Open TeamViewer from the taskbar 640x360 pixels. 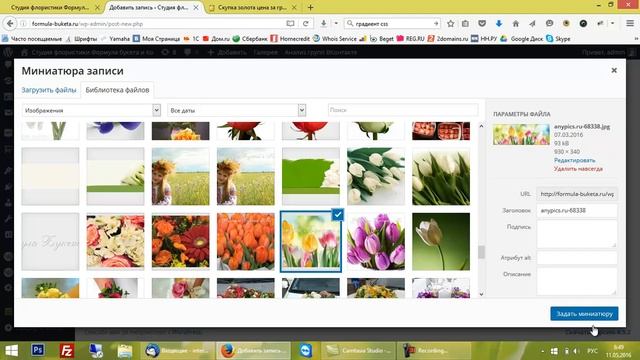[305, 351]
